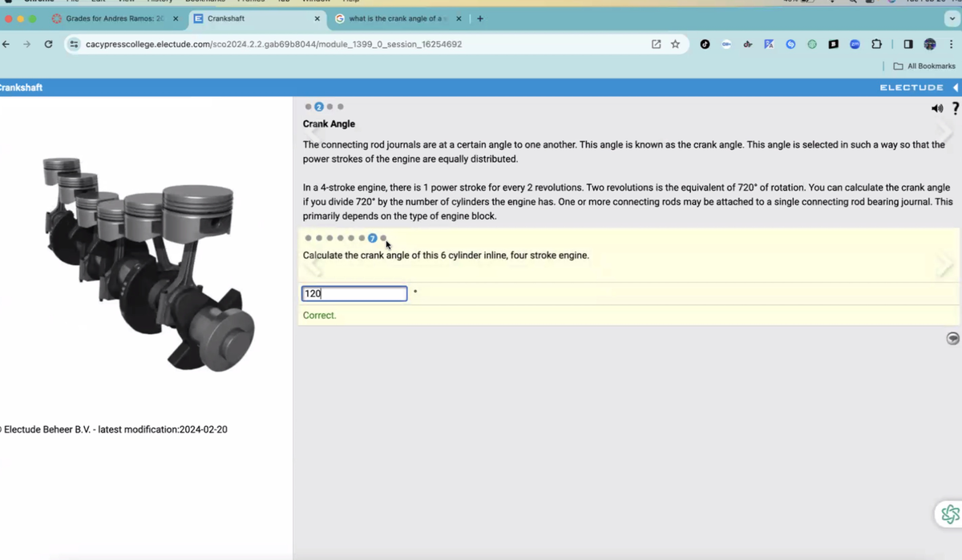This screenshot has height=560, width=962.
Task: Click the crank angle answer field
Action: point(354,294)
